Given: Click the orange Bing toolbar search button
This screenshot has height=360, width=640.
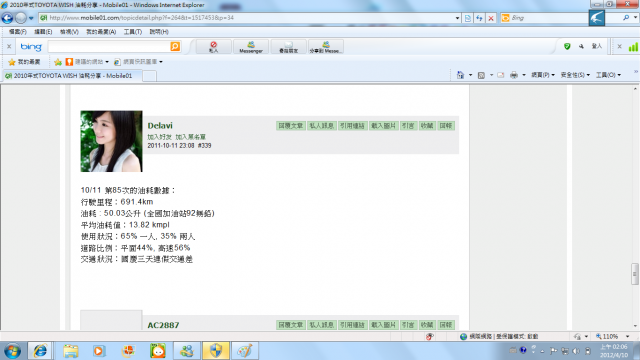Looking at the screenshot, I should point(175,47).
